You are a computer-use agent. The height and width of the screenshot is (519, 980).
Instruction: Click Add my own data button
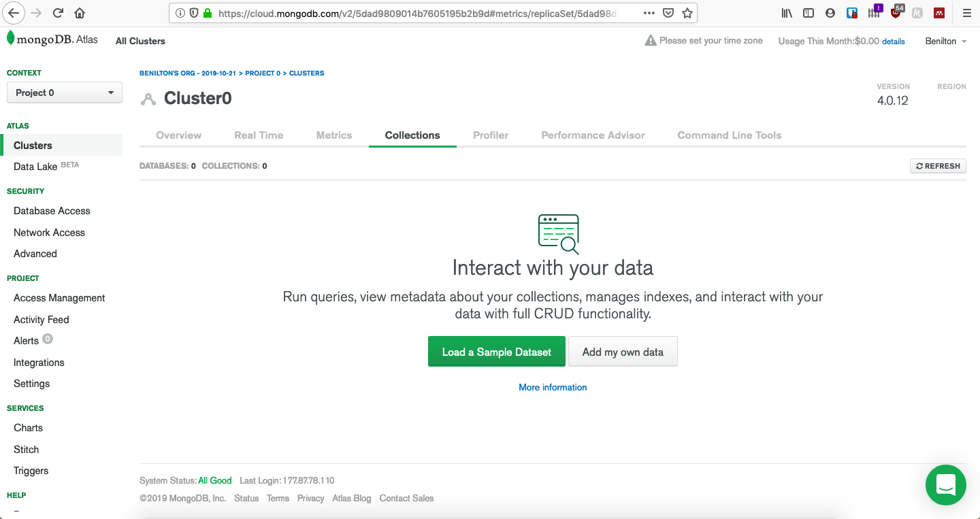tap(623, 352)
